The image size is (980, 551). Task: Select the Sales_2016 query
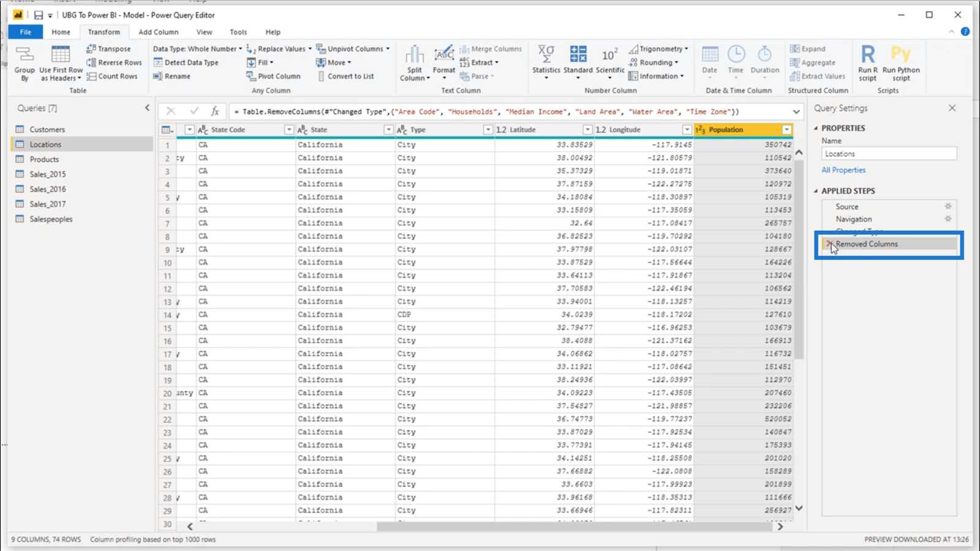[x=81, y=189]
